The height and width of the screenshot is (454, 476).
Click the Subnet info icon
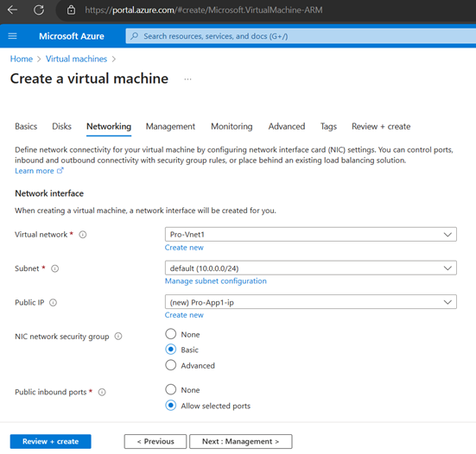(x=54, y=268)
